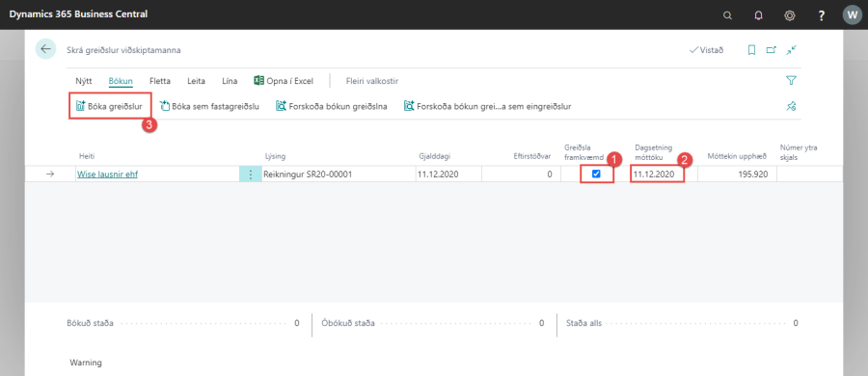Open the Fletta menu
The width and height of the screenshot is (868, 376).
pyautogui.click(x=160, y=81)
